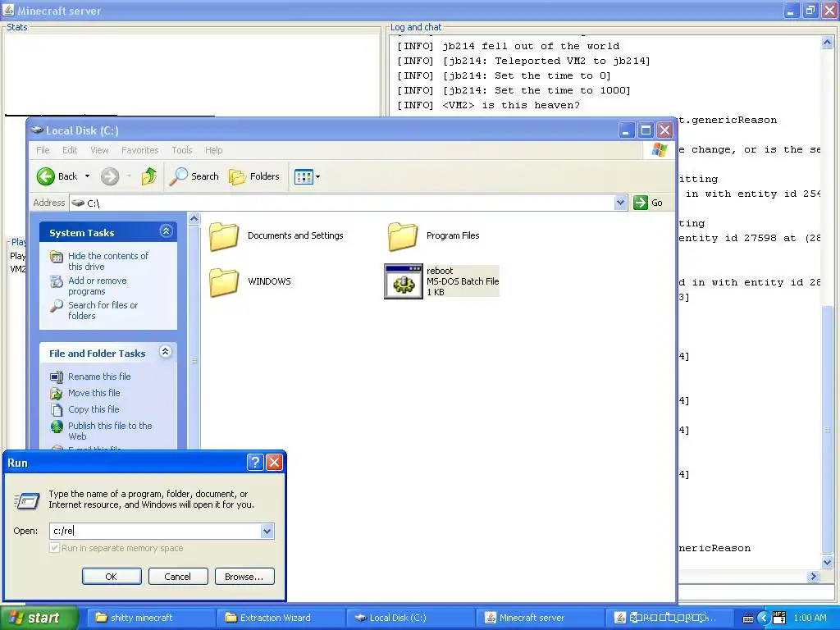Click Move this file link
Screen dimensions: 840x630
[94, 393]
